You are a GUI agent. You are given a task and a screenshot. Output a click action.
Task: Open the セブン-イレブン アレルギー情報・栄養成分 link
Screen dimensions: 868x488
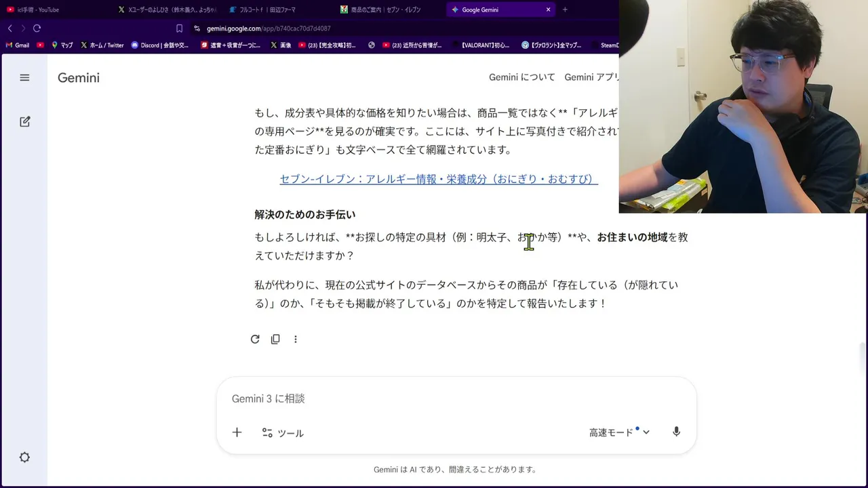(439, 179)
